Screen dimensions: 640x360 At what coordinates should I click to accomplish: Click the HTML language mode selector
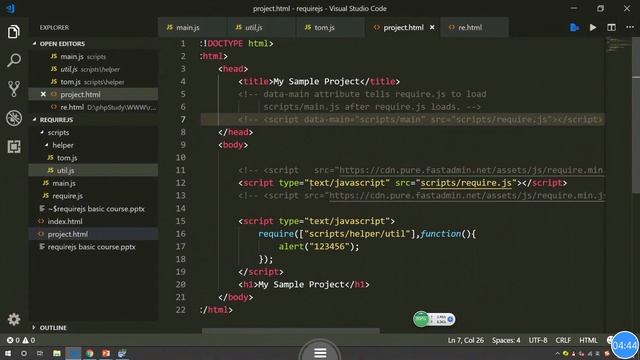588,340
